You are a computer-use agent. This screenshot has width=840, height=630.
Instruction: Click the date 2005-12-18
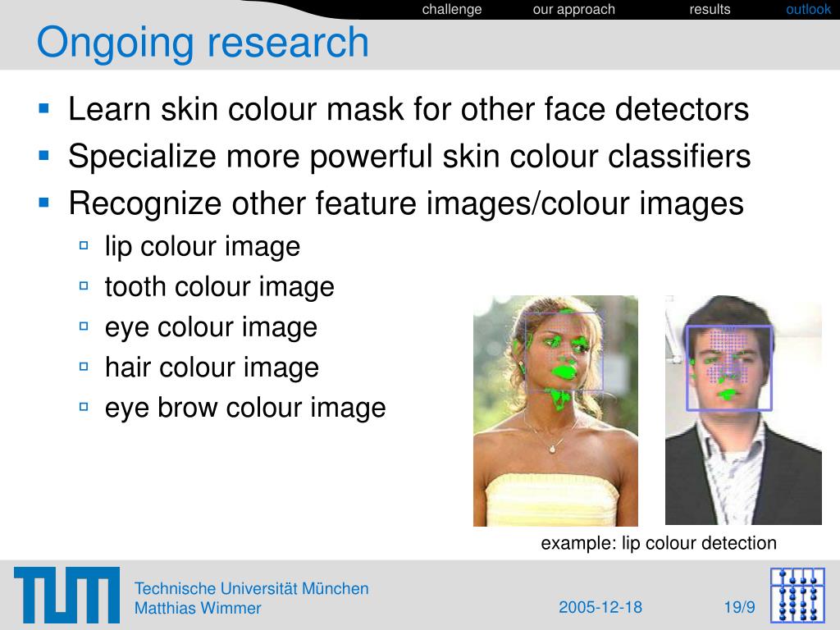(600, 607)
